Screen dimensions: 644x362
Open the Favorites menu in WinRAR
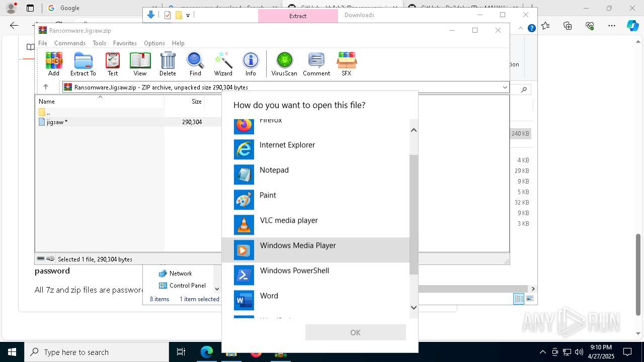click(125, 43)
